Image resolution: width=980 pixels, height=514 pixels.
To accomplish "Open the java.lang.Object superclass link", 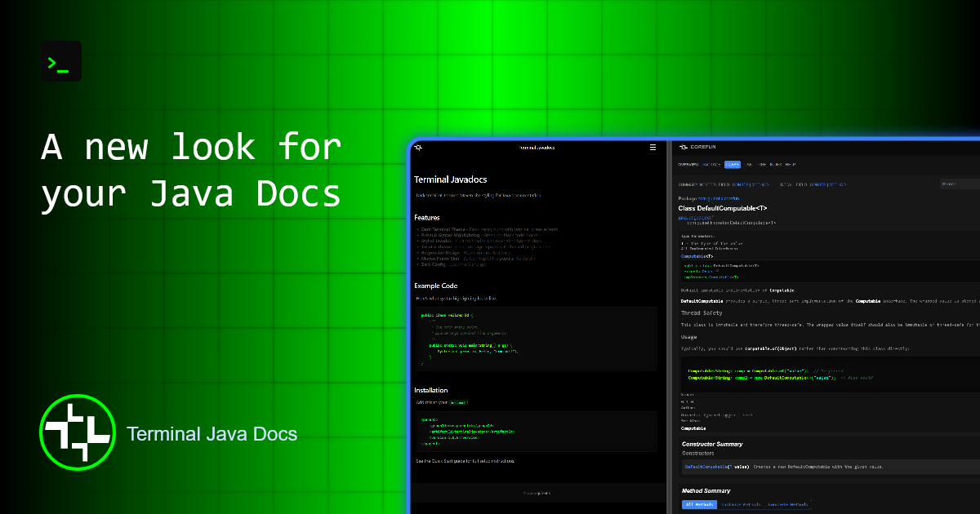I will point(691,217).
